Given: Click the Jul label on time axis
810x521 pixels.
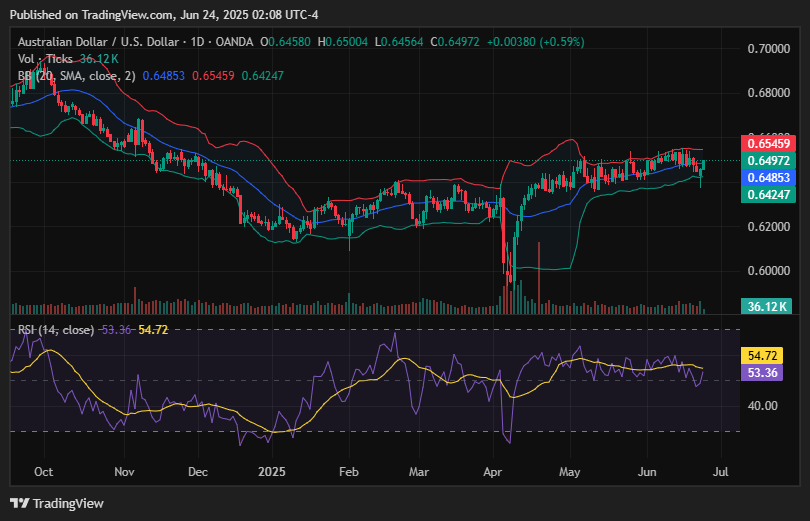Looking at the screenshot, I should (720, 472).
